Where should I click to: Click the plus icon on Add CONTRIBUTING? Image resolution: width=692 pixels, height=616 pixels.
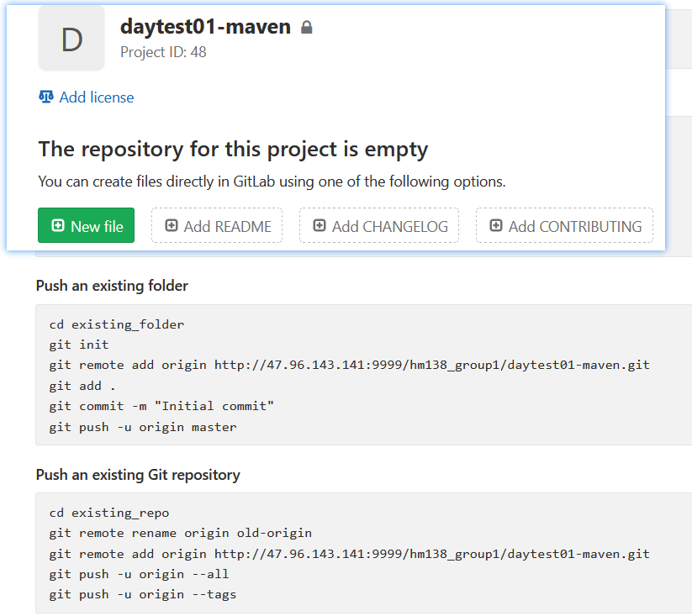point(496,226)
